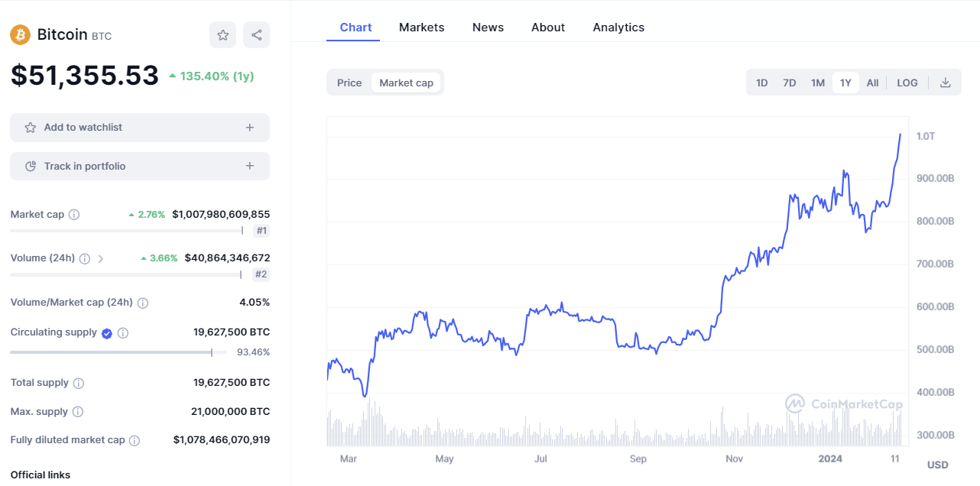Click the Official links heading

pos(41,475)
